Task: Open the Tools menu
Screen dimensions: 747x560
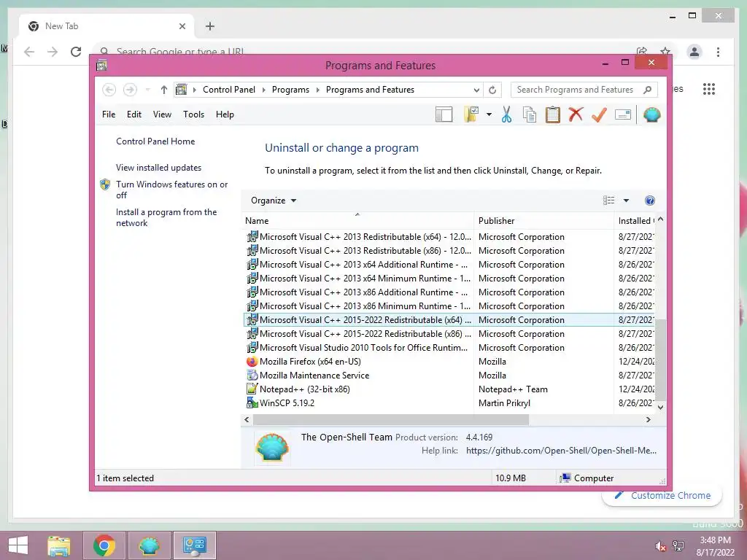Action: pyautogui.click(x=193, y=114)
